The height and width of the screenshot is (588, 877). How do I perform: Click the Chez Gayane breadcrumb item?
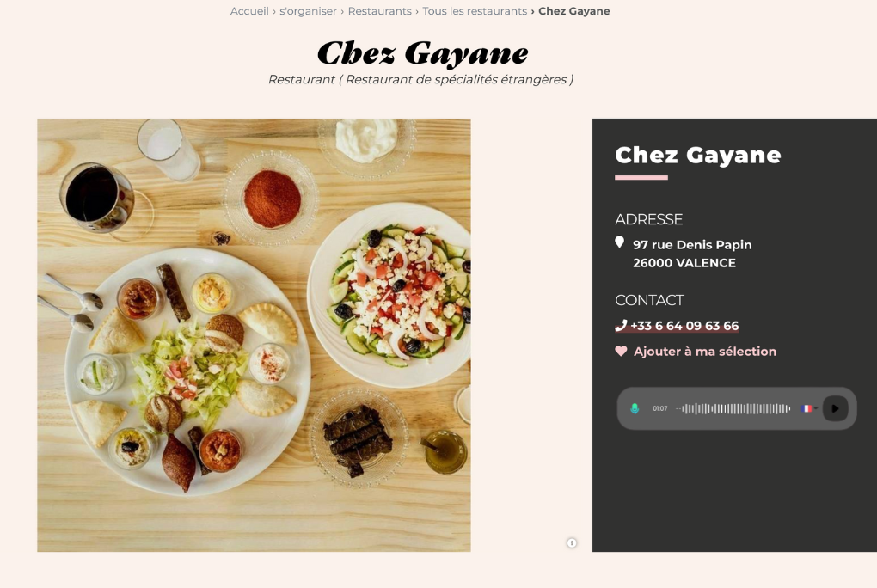tap(573, 11)
